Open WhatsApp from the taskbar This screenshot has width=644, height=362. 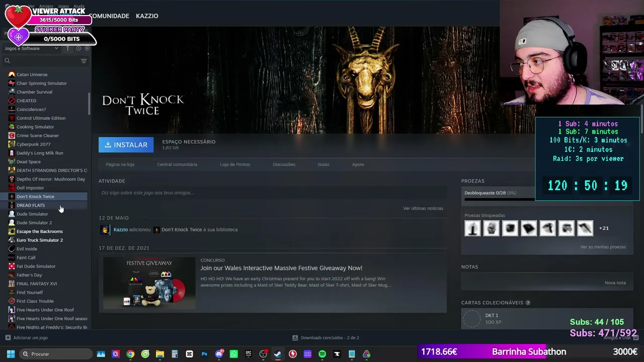234,354
